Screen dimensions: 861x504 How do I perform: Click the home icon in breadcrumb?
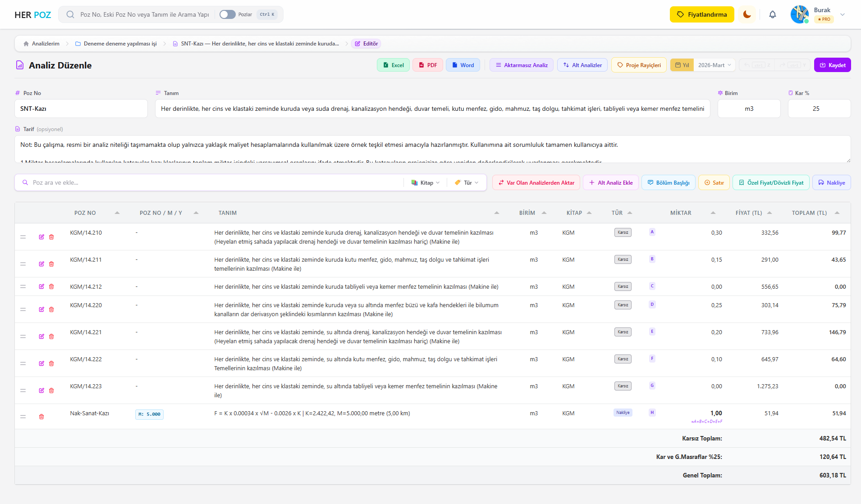click(x=26, y=44)
